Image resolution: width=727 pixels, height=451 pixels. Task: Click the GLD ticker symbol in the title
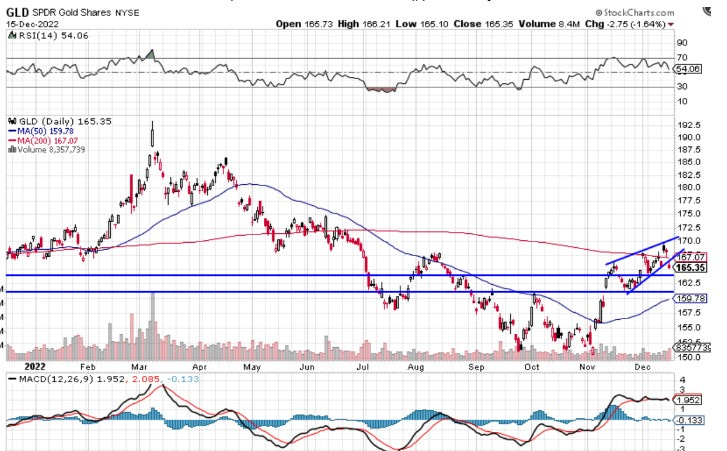18,13
